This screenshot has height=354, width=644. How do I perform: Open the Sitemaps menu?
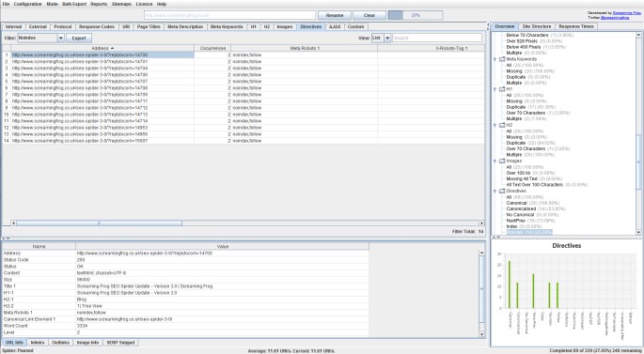click(121, 4)
